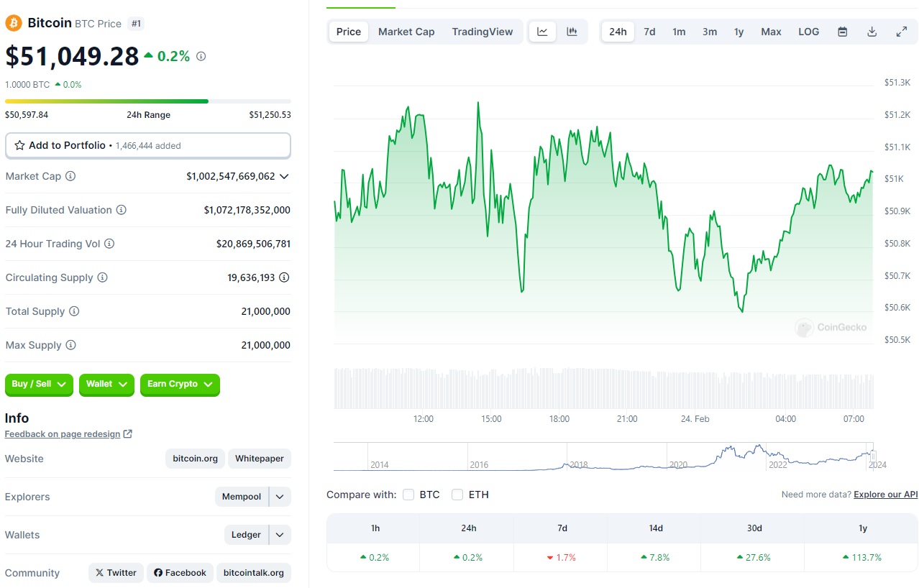Image resolution: width=919 pixels, height=588 pixels.
Task: Click the #1 rank badge
Action: click(136, 24)
